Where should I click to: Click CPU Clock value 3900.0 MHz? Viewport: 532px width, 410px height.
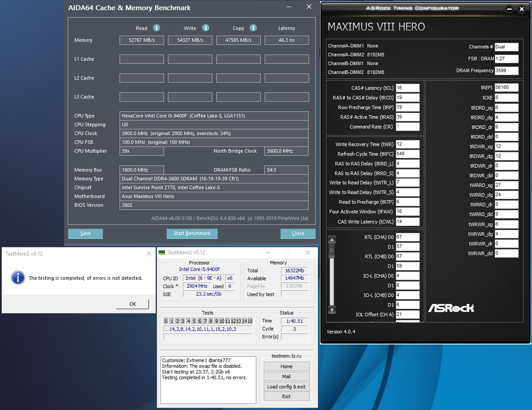pos(214,133)
